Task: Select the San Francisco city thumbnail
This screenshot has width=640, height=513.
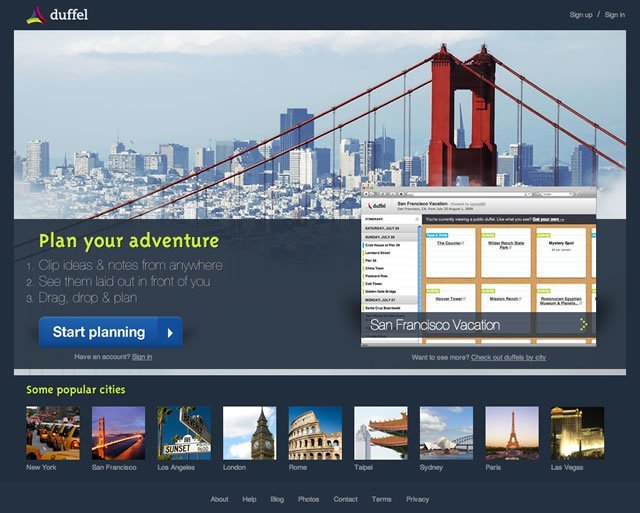Action: coord(118,433)
